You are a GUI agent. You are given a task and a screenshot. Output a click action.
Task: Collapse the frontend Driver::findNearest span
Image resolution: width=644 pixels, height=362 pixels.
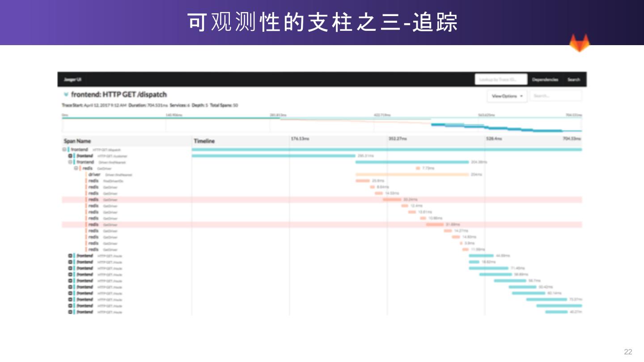(70, 162)
